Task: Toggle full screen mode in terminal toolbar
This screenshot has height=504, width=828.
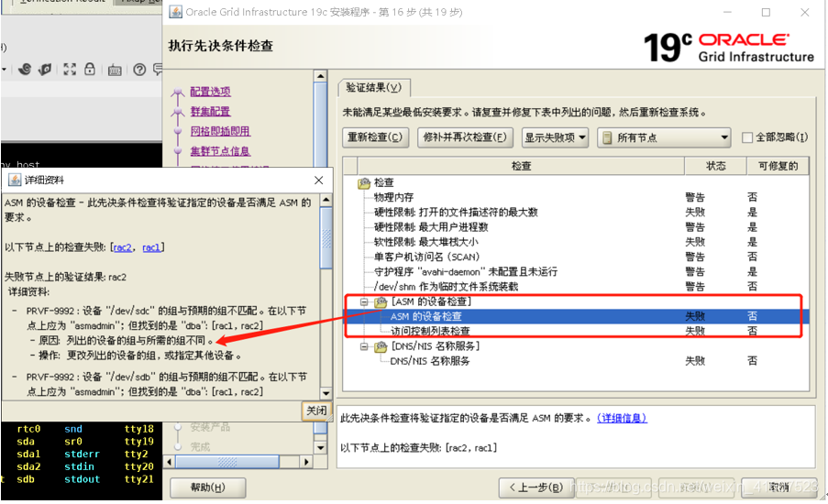Action: [70, 69]
